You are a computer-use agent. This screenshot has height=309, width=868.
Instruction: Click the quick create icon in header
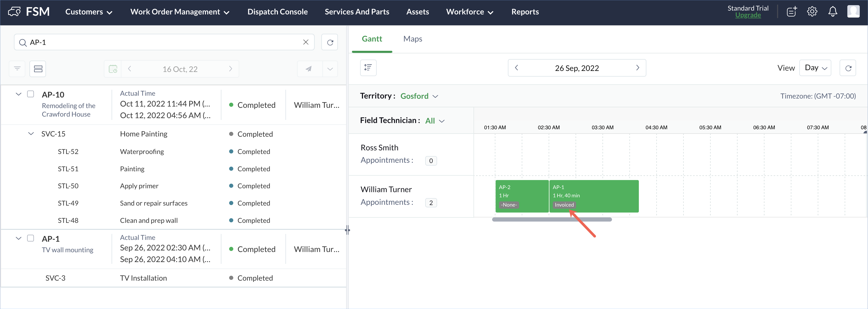[792, 12]
